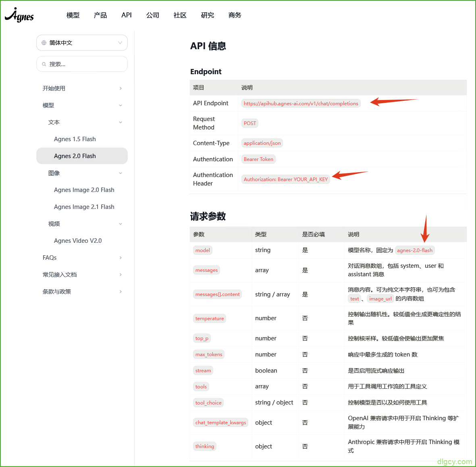The width and height of the screenshot is (476, 467).
Task: Click the Authorization: Bearer YOUR_API_KEY code
Action: [x=286, y=179]
